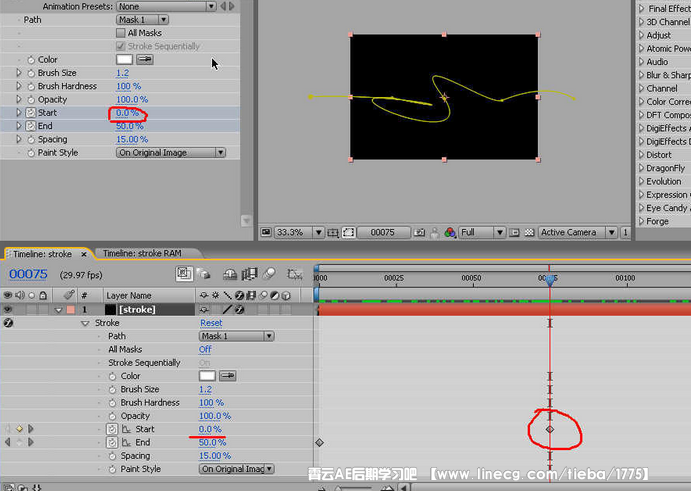
Task: Expand the Blur & Sharpen effects category
Action: coord(642,75)
